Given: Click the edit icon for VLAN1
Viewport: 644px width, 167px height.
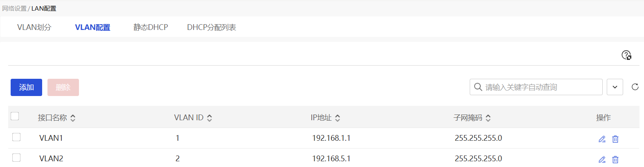Looking at the screenshot, I should (x=602, y=139).
